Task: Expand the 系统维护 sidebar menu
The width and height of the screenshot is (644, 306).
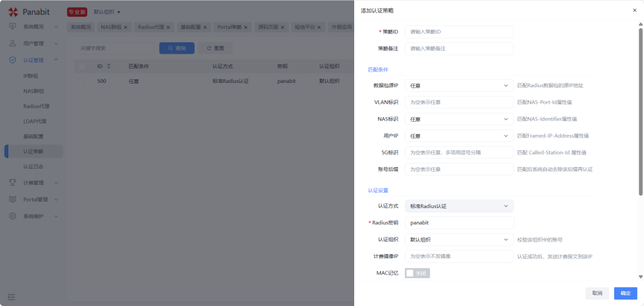Action: (56, 216)
